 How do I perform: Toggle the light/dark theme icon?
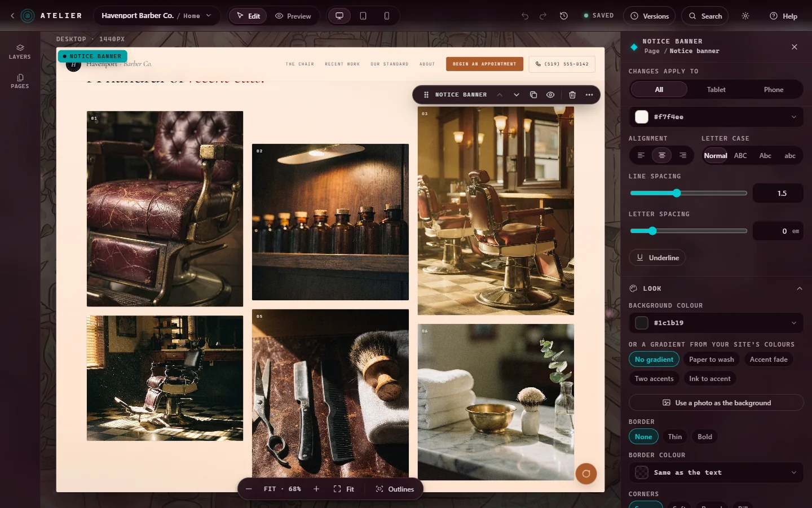(x=745, y=16)
